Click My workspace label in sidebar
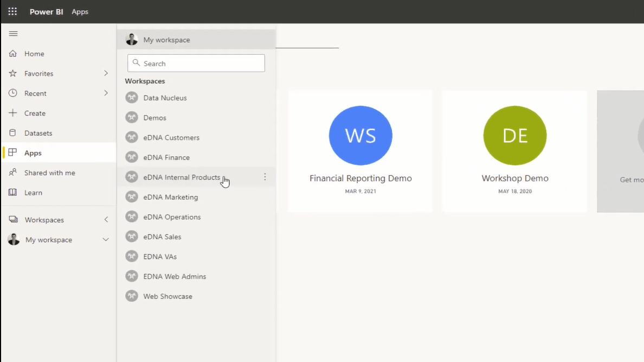Viewport: 644px width, 362px height. [49, 240]
